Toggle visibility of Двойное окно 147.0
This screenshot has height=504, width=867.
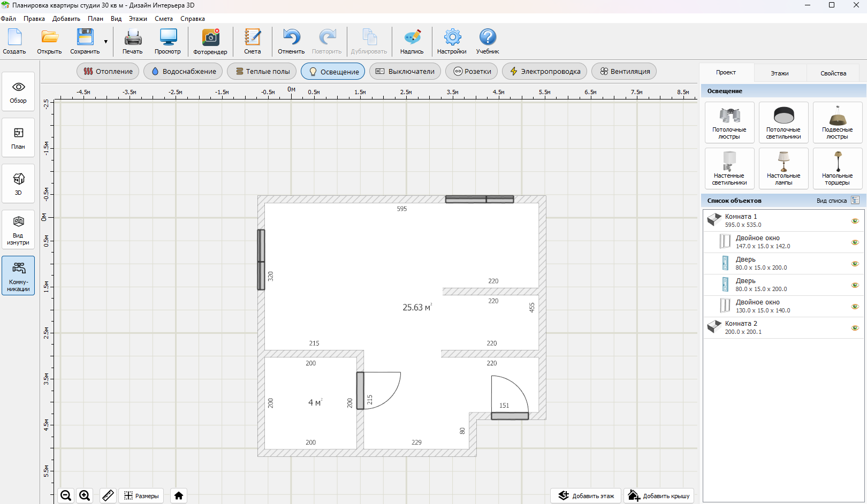tap(855, 242)
